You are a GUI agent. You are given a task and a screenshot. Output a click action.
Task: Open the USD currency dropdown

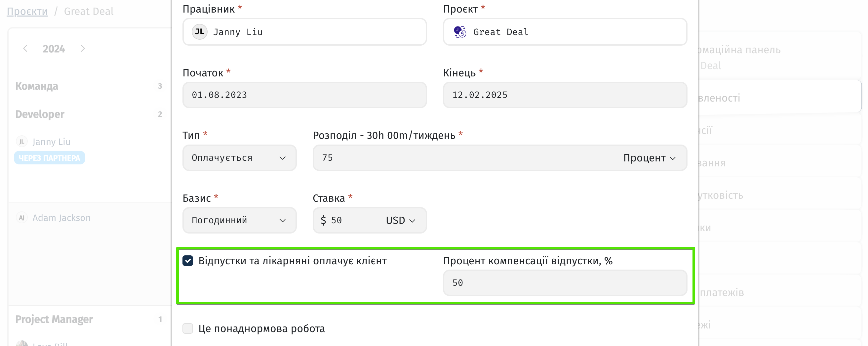tap(400, 220)
